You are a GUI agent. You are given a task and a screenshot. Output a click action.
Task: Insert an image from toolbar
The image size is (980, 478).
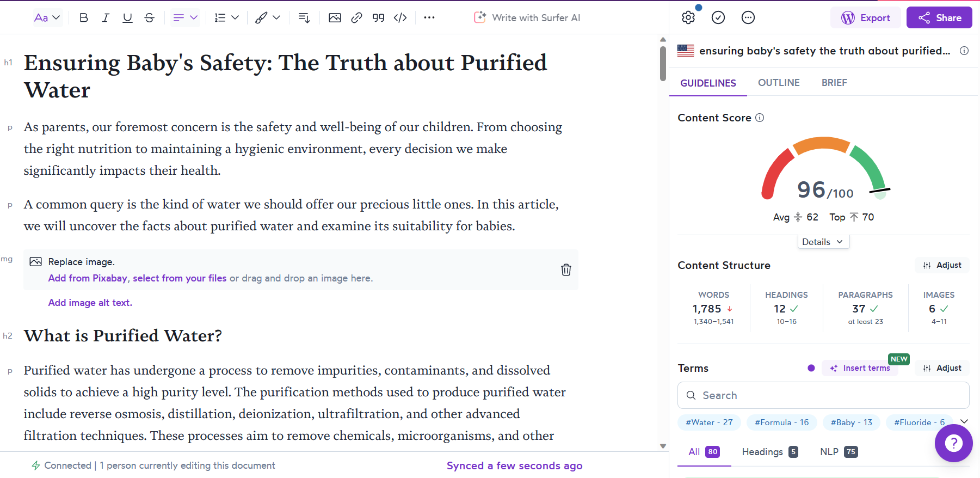(x=335, y=18)
